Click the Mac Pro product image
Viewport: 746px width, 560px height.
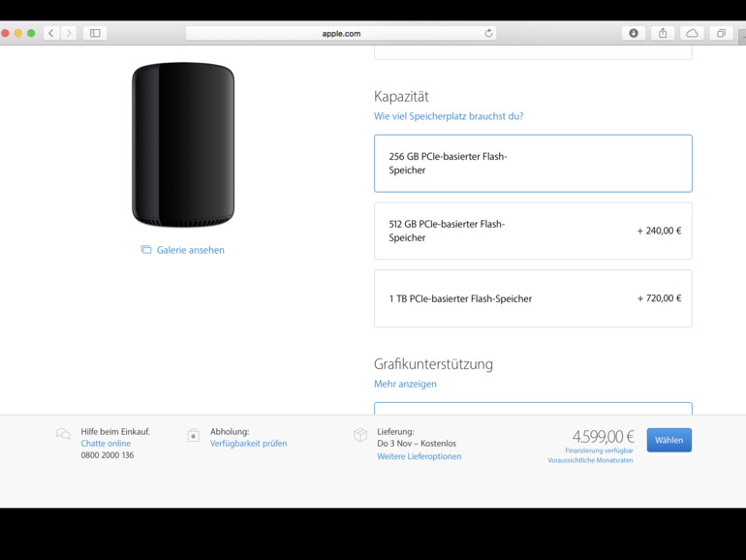(x=183, y=144)
